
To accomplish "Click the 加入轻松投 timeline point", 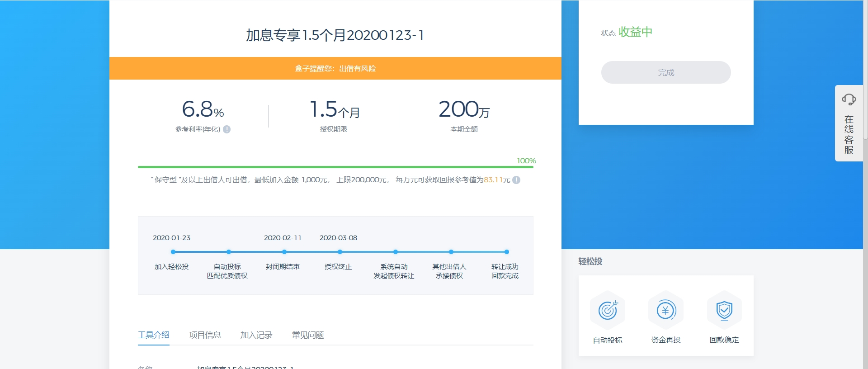I will pyautogui.click(x=173, y=252).
